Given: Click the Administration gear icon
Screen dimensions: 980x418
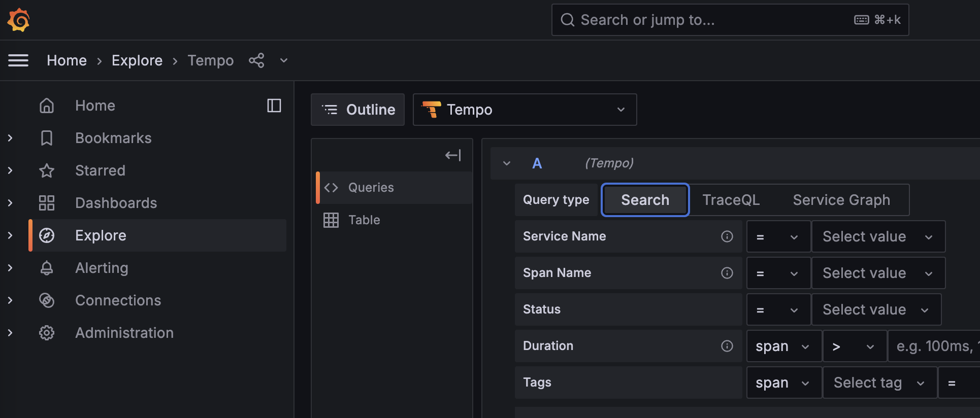Looking at the screenshot, I should coord(47,333).
